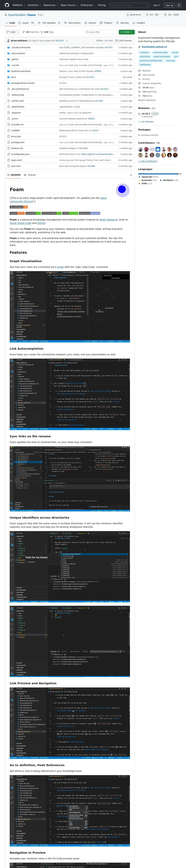Open the foambubble.github.io website link
186x868 pixels.
click(x=154, y=47)
